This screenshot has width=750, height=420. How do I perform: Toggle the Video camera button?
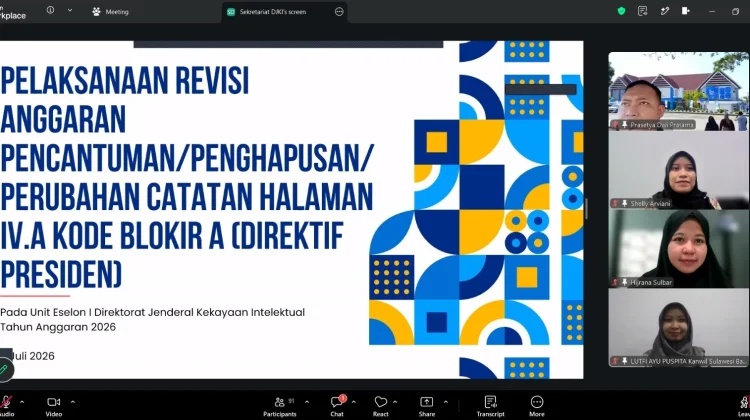pyautogui.click(x=54, y=406)
